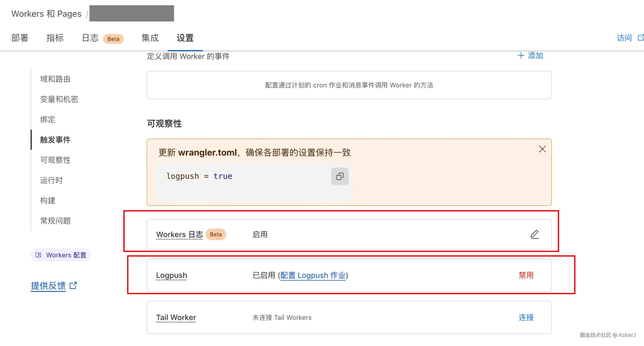Go to 可观察性 sidebar section
The image size is (644, 346).
pos(55,160)
